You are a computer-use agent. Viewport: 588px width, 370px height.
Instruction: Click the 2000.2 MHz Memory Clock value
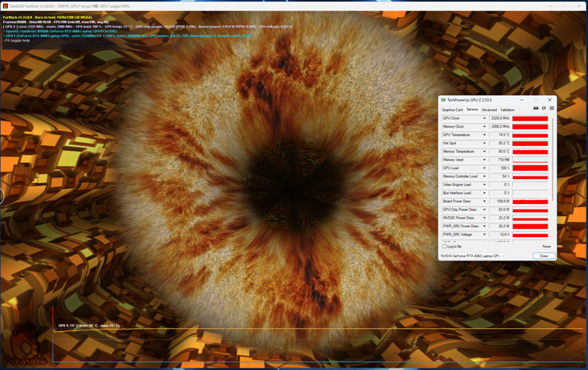pyautogui.click(x=500, y=127)
